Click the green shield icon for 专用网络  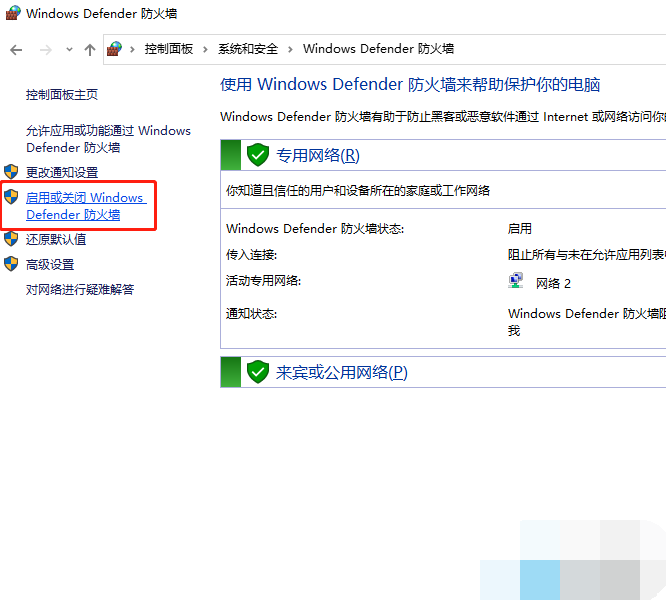[x=258, y=155]
